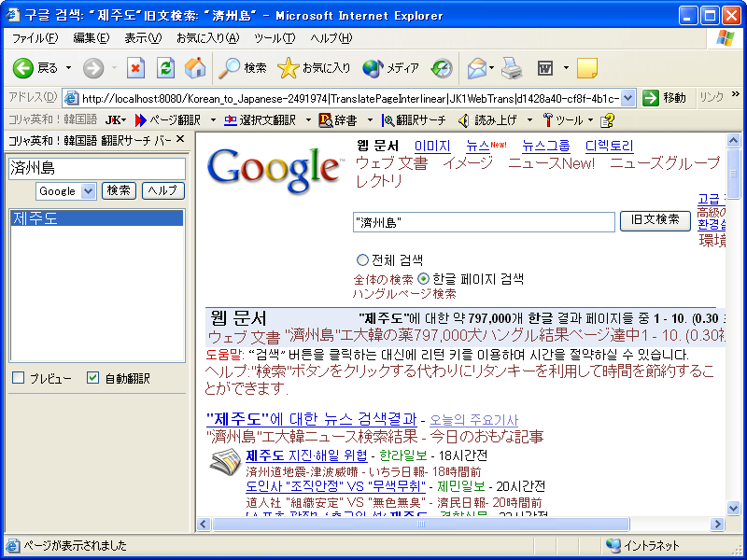Open the 뉴스그룹 link

click(x=546, y=146)
